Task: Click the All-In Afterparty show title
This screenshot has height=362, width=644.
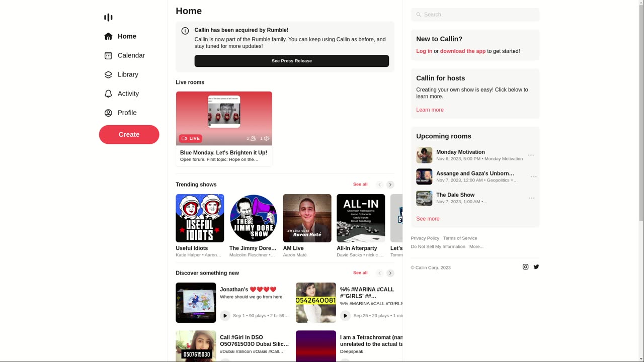Action: click(x=357, y=248)
